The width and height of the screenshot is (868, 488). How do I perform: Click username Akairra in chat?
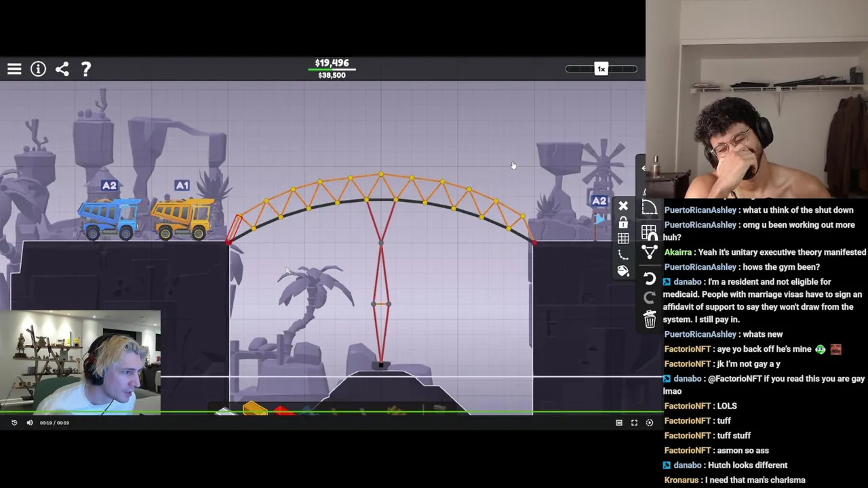click(677, 252)
